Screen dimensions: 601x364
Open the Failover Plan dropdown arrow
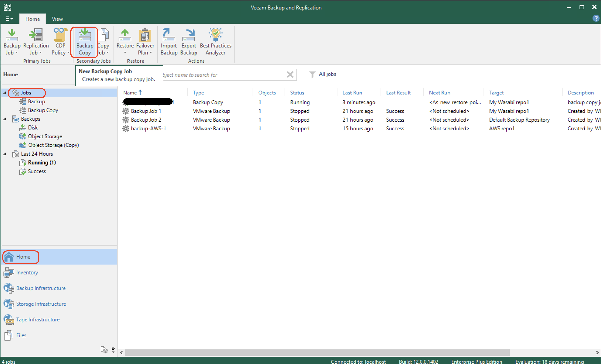click(x=151, y=53)
